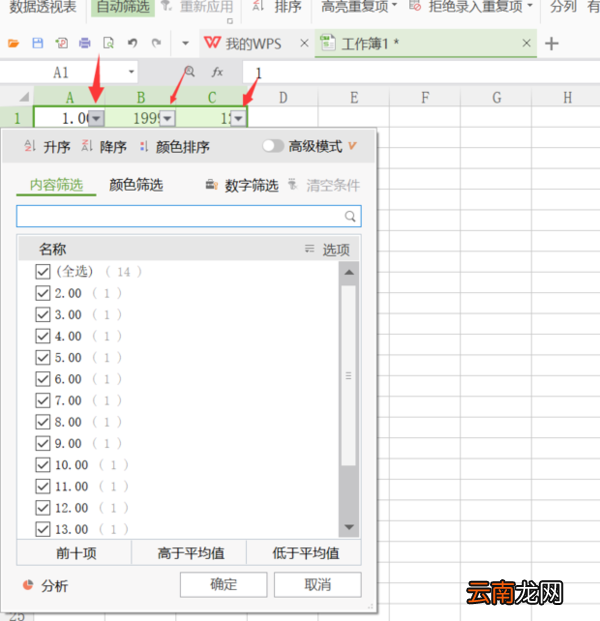Click the filter list scrollbar thumb
The height and width of the screenshot is (621, 600).
[x=349, y=375]
